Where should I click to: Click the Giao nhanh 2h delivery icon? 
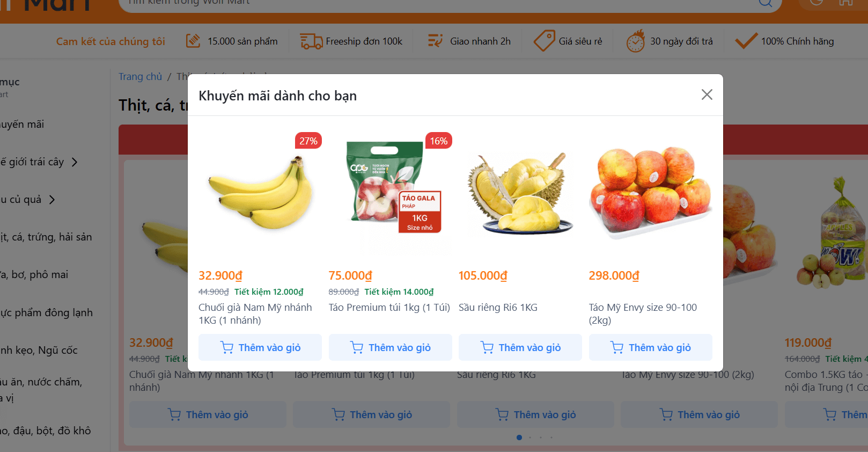435,41
